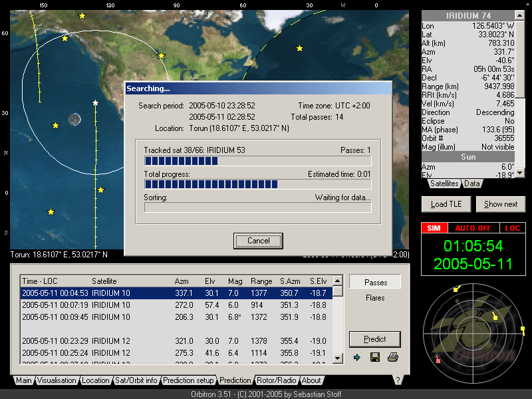Select the Prediction tab
Image resolution: width=532 pixels, height=399 pixels.
235,380
